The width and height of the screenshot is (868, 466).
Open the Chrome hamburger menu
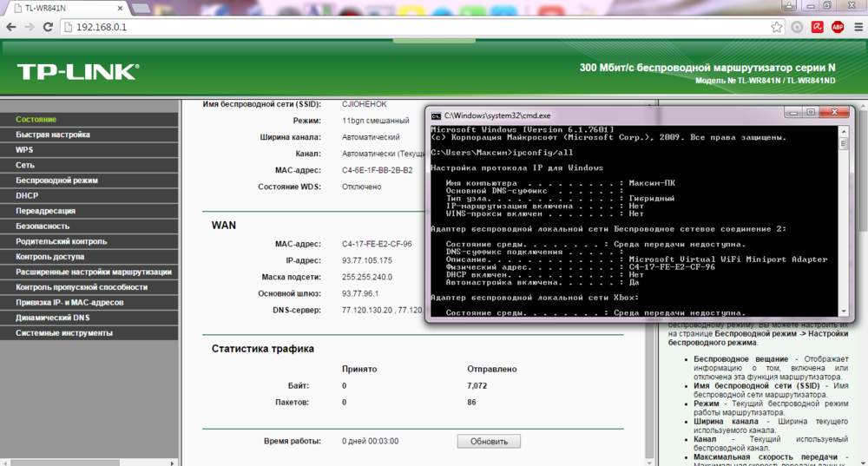(x=858, y=27)
